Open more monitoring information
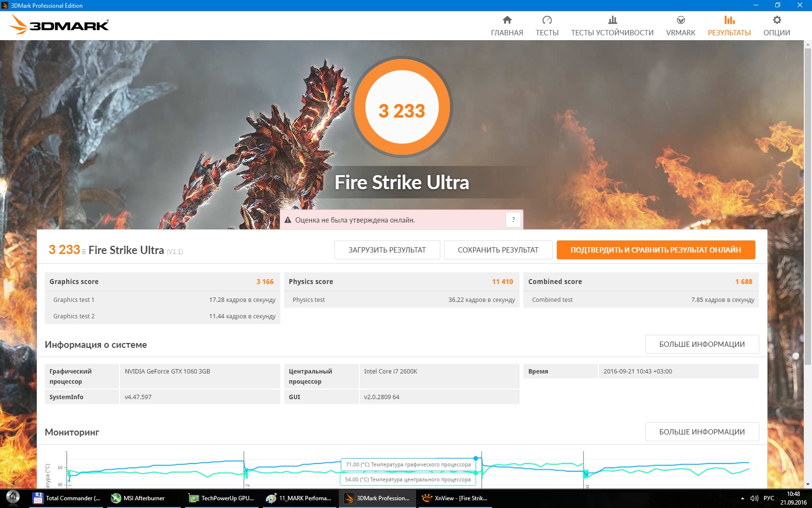 (x=701, y=432)
